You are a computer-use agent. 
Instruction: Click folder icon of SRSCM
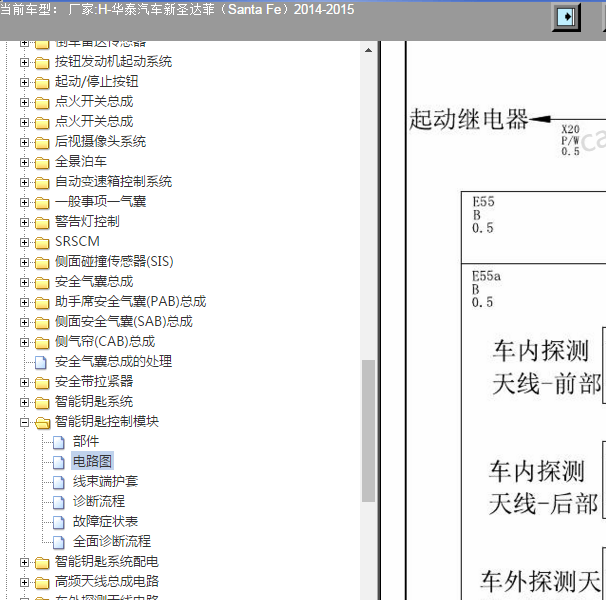(42, 243)
